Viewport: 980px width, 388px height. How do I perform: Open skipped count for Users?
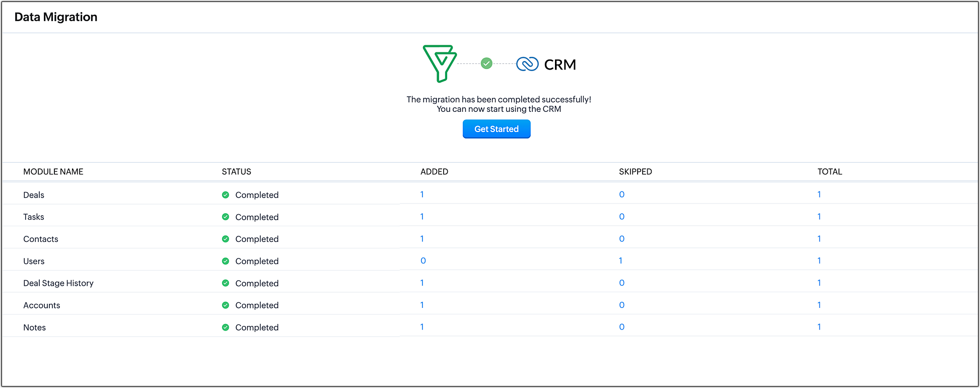pos(620,261)
